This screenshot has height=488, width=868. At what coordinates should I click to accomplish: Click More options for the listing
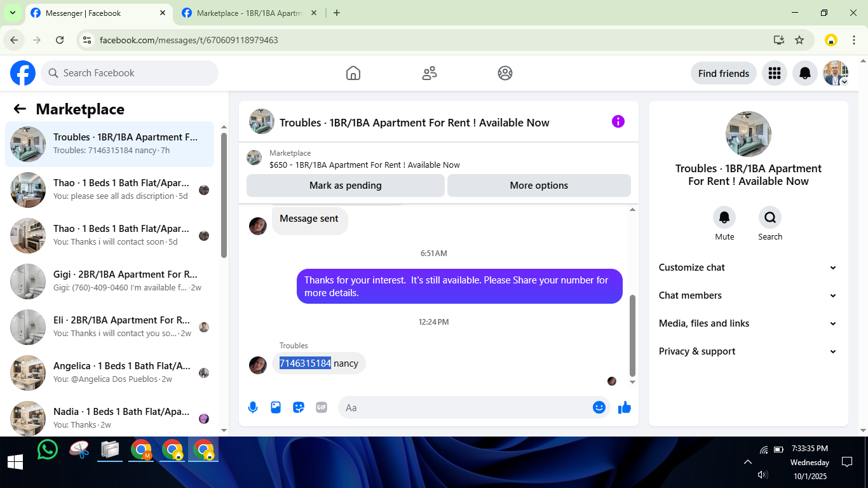click(539, 186)
